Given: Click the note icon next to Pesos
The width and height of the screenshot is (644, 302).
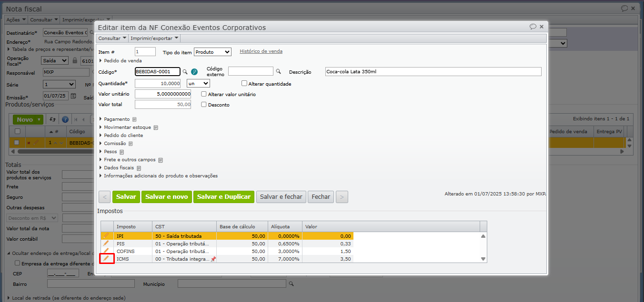Looking at the screenshot, I should [x=121, y=152].
